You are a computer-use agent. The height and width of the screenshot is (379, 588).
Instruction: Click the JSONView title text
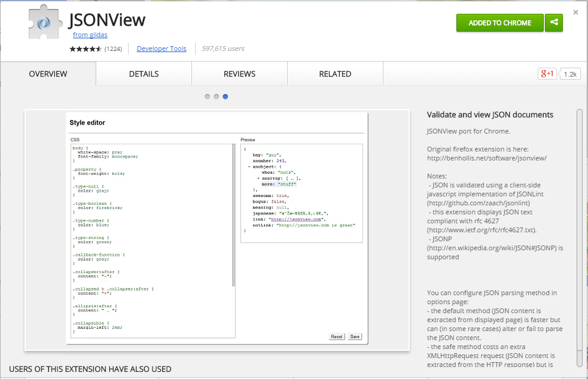pyautogui.click(x=107, y=20)
